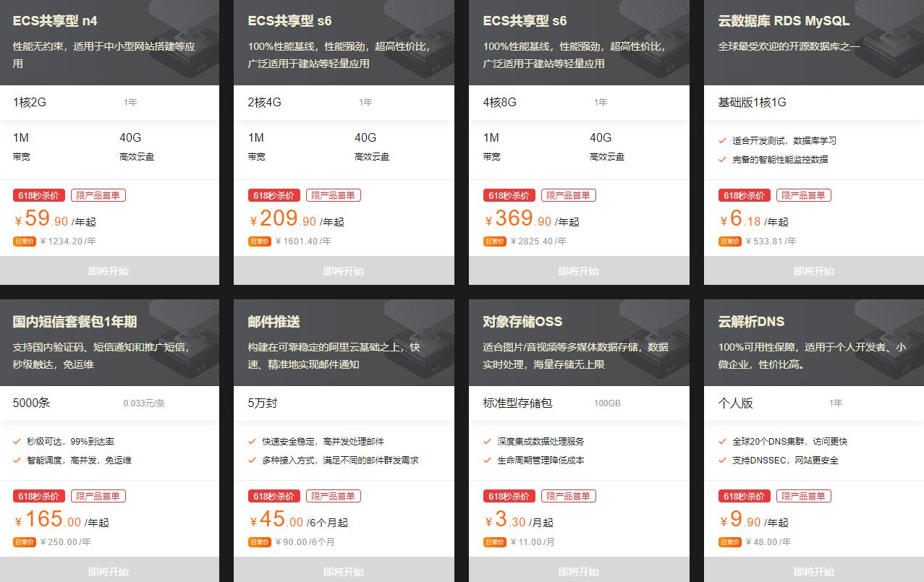This screenshot has width=924, height=582.
Task: Click the ¥6.18/年起 price
Action: (754, 218)
